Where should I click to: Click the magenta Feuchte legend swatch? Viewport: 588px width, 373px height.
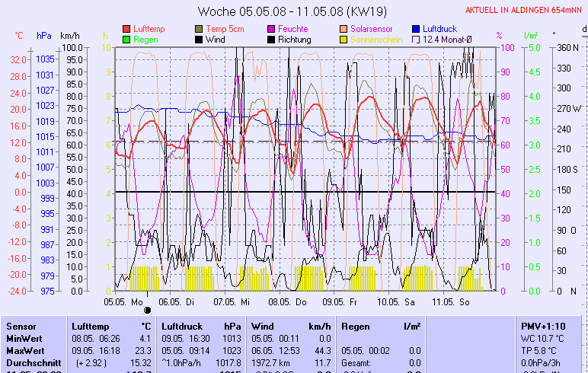(271, 29)
